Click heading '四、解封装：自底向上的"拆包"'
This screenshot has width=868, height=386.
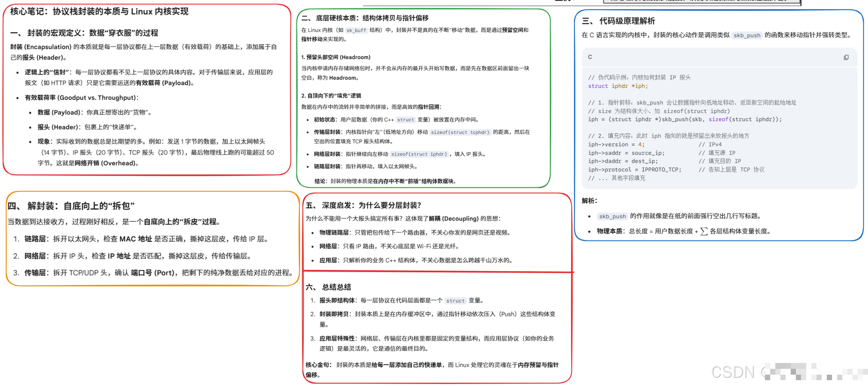pyautogui.click(x=71, y=206)
